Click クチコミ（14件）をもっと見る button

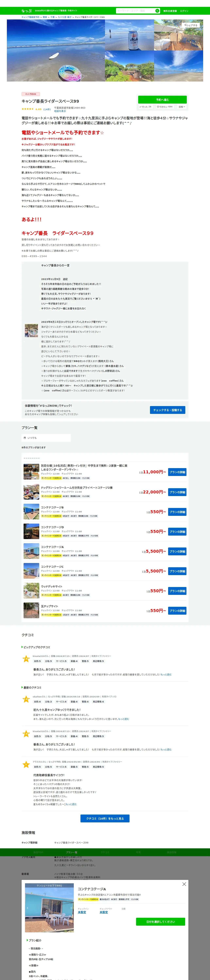pos(105,818)
